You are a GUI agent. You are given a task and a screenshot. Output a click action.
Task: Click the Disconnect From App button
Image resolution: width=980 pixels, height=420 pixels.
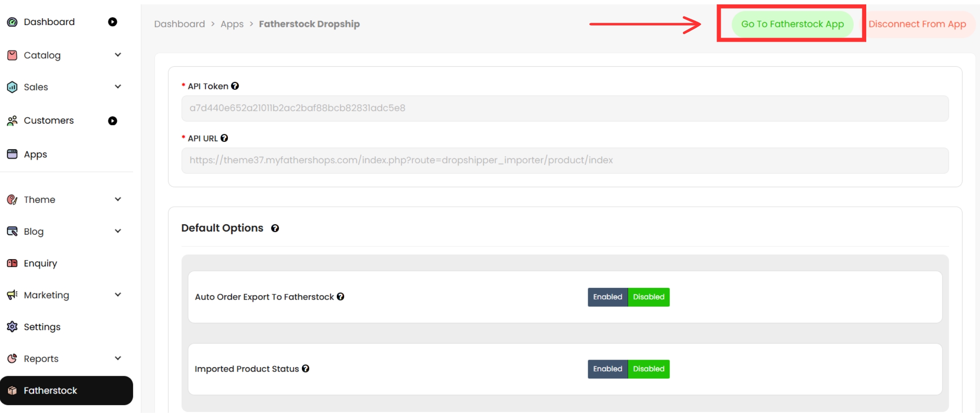tap(917, 24)
